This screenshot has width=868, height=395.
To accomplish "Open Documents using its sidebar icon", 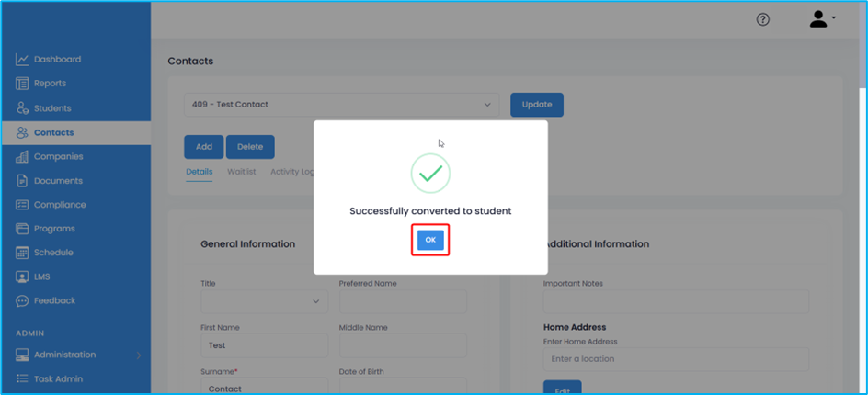I will click(22, 181).
